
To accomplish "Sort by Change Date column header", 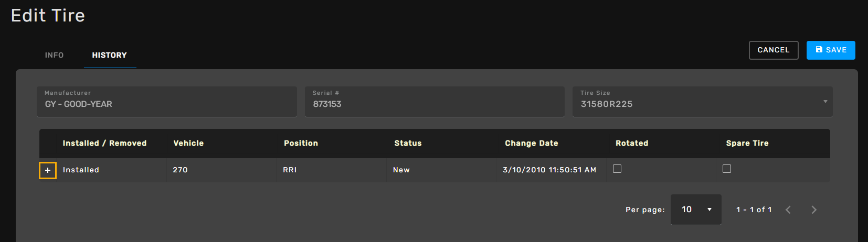I will coord(531,143).
